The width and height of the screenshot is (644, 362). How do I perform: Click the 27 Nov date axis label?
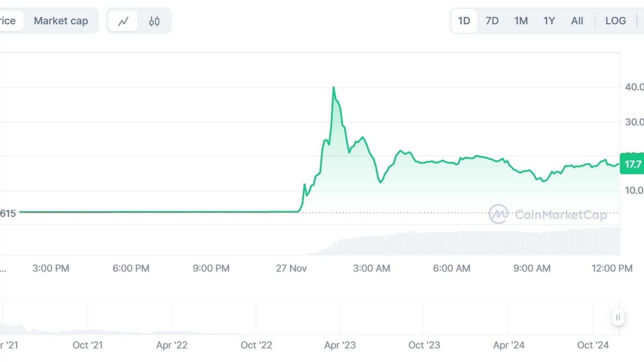[291, 268]
